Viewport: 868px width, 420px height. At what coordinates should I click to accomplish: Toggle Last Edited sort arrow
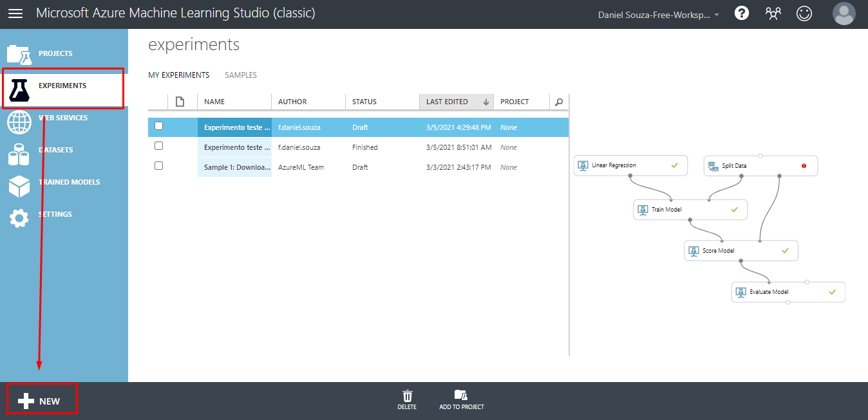[x=486, y=102]
